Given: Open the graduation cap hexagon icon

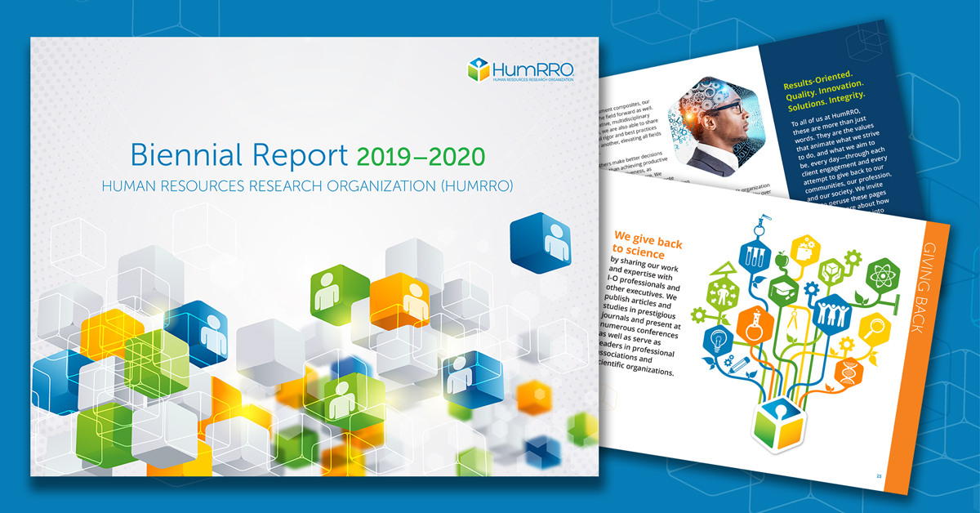Looking at the screenshot, I should pos(783,289).
